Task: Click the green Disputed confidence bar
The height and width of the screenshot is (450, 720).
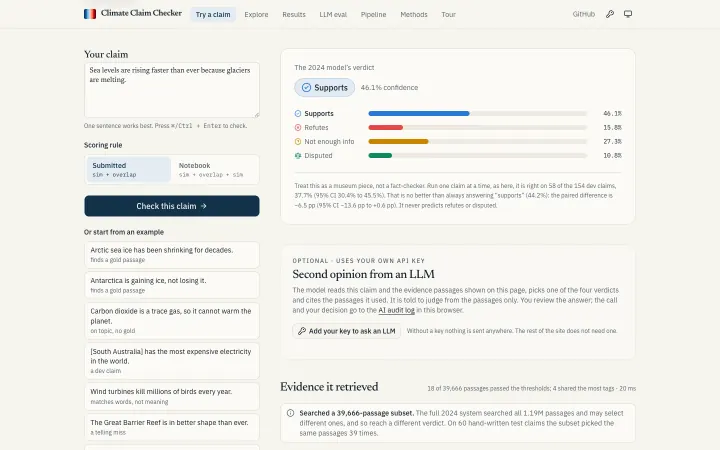Action: click(x=380, y=156)
